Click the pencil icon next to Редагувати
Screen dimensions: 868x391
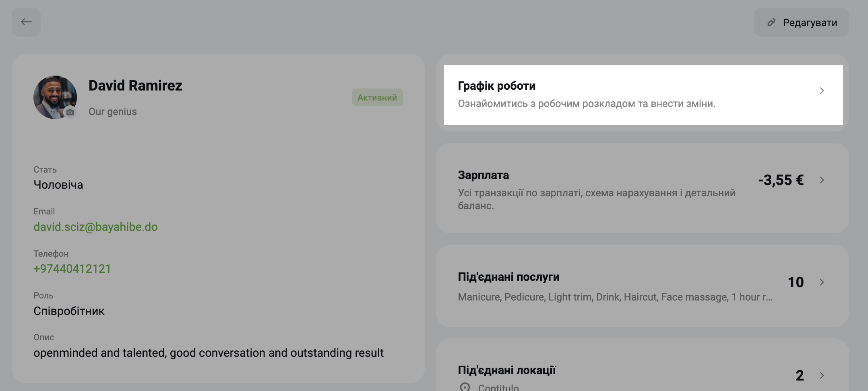[771, 23]
